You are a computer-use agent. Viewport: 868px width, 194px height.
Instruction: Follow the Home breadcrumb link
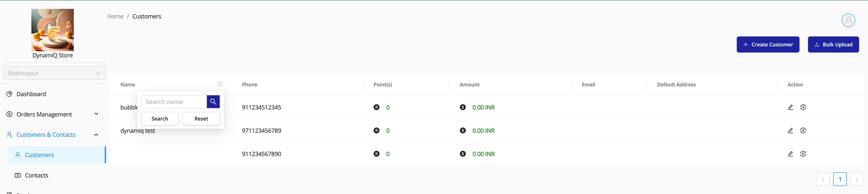pos(115,16)
